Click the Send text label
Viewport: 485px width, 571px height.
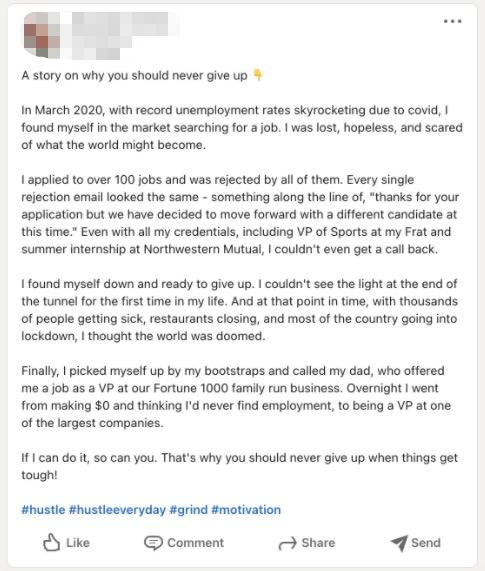tap(426, 543)
